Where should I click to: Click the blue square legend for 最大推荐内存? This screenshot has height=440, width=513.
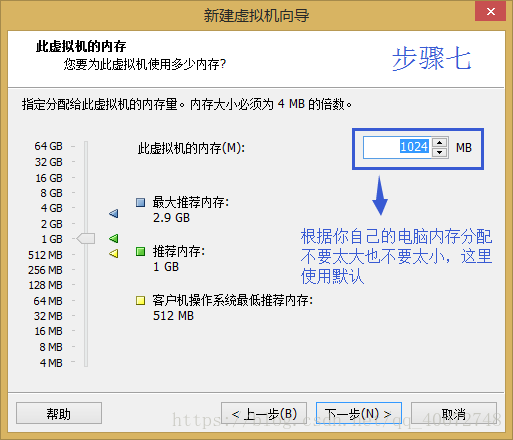point(141,202)
